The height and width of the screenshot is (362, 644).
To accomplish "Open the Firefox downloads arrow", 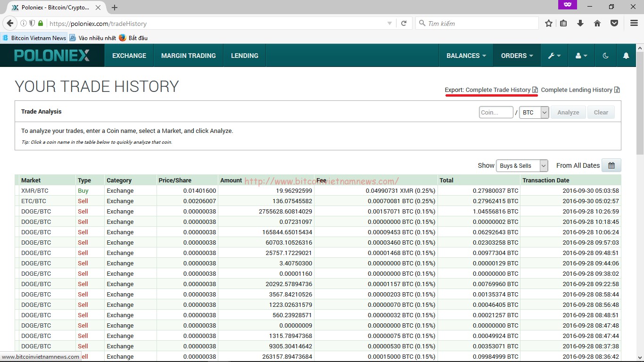I will tap(580, 23).
